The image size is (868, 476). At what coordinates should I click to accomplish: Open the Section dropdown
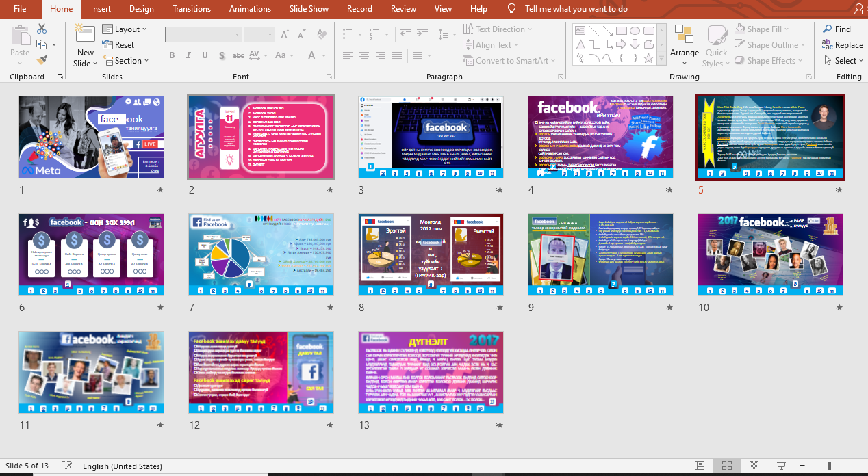point(126,61)
